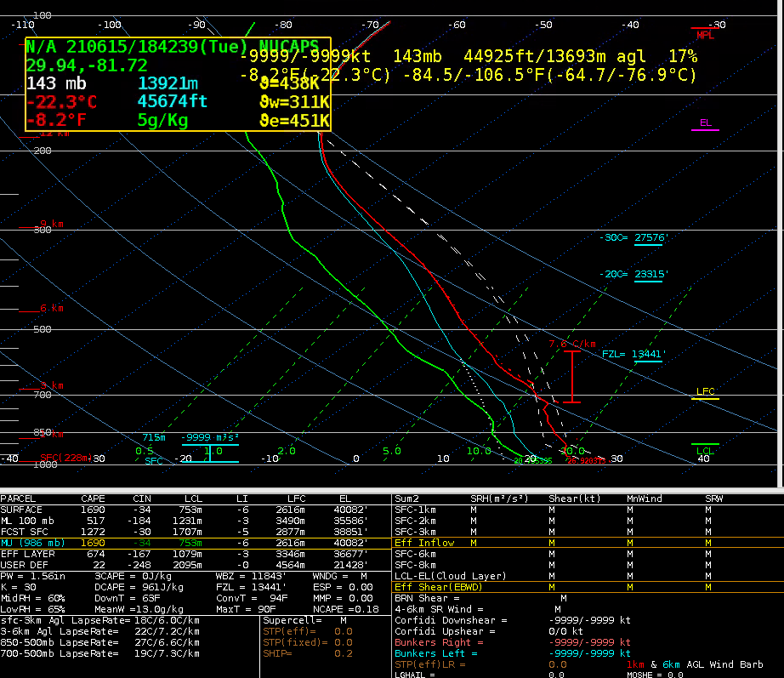
Task: Click the DCAPE = 961J/kg value
Action: (139, 588)
